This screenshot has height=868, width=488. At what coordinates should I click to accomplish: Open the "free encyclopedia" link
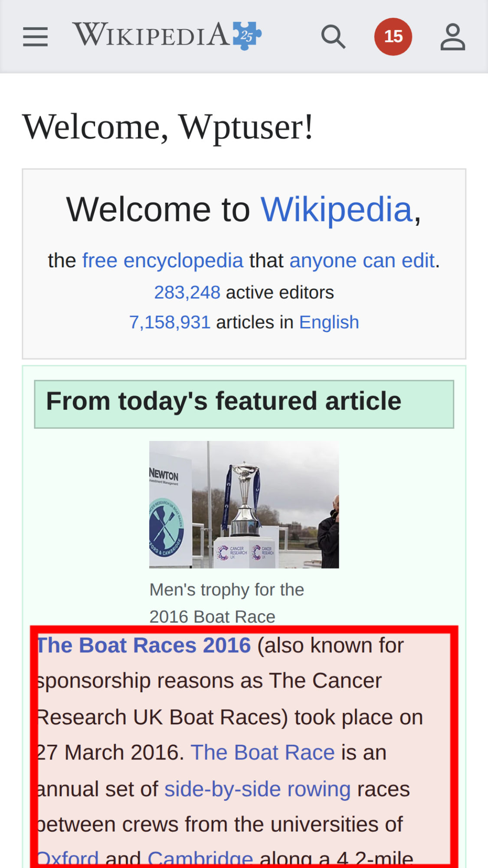point(163,261)
